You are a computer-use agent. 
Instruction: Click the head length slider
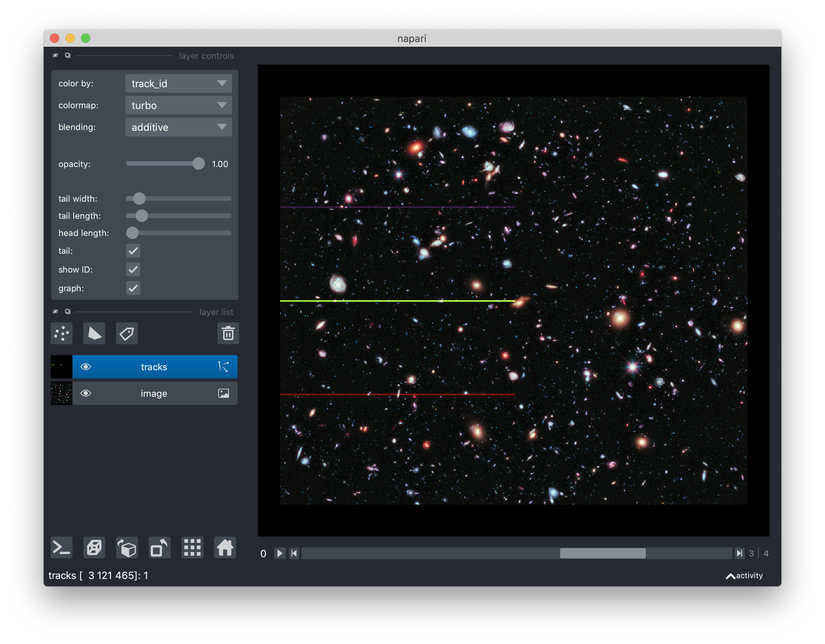pyautogui.click(x=179, y=233)
